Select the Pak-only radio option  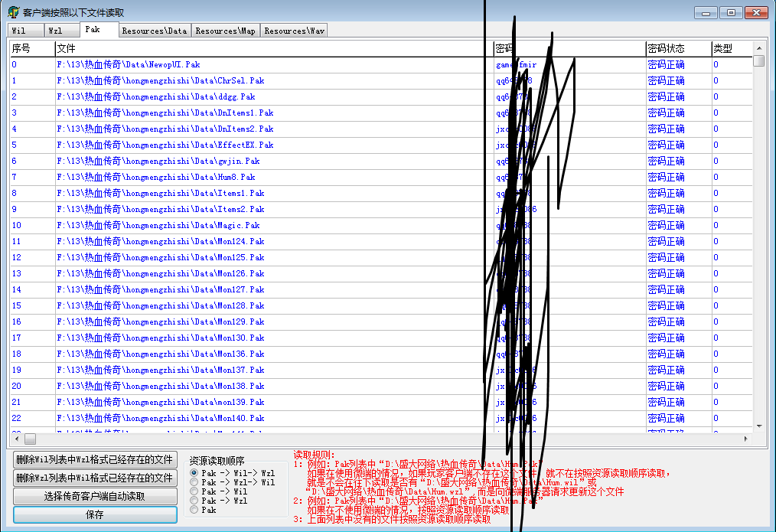pyautogui.click(x=204, y=510)
